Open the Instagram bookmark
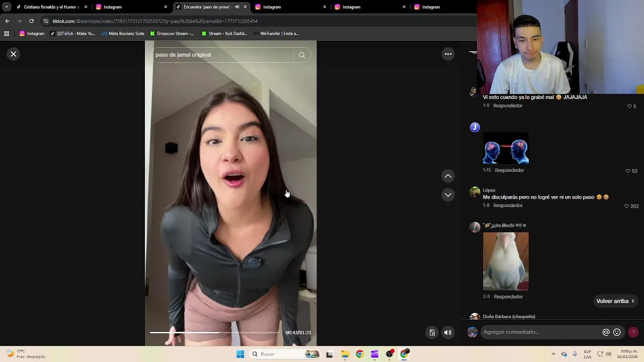Viewport: 644px width, 362px height. click(x=32, y=34)
